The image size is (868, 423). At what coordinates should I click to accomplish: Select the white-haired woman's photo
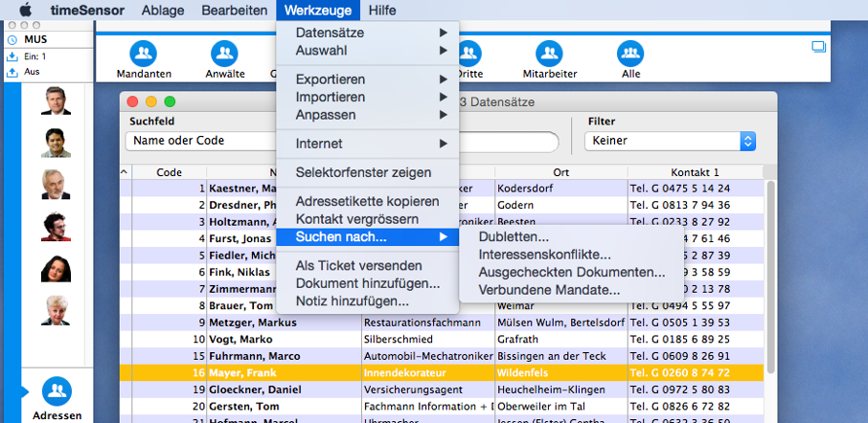point(56,310)
